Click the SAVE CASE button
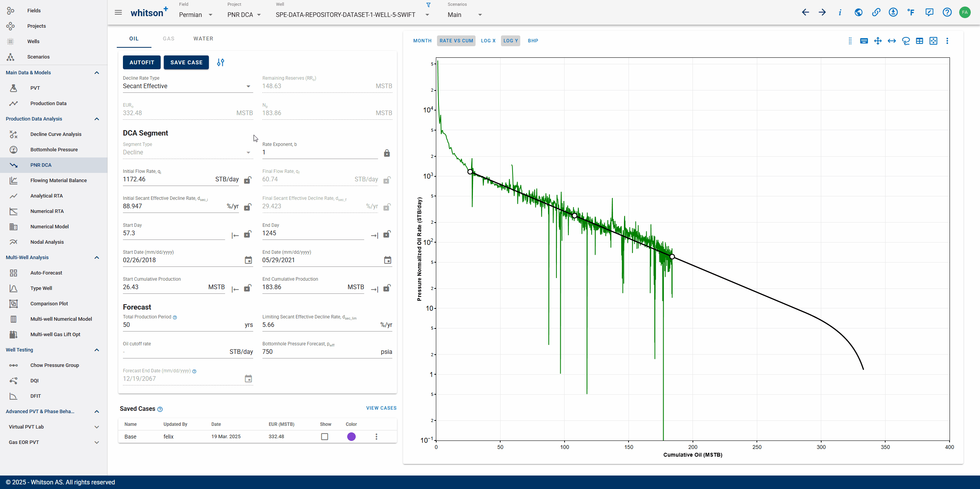The height and width of the screenshot is (489, 980). 186,62
